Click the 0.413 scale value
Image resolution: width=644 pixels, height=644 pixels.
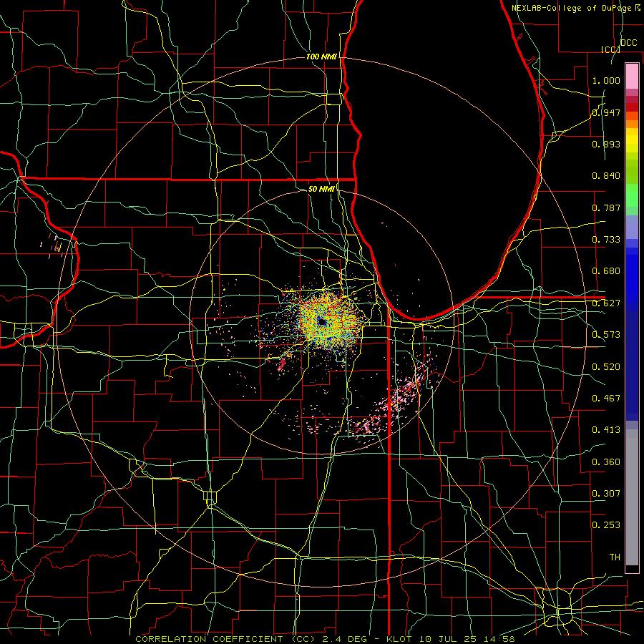[606, 430]
